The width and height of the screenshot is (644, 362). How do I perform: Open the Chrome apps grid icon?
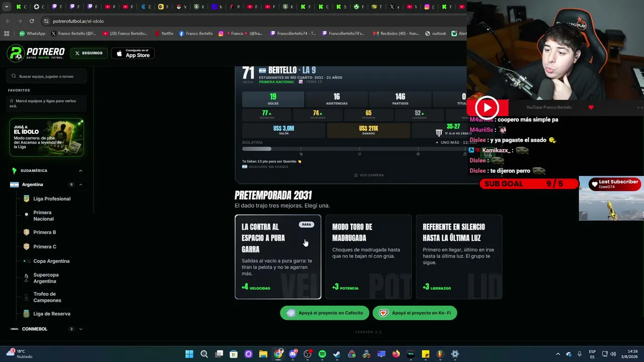point(7,34)
